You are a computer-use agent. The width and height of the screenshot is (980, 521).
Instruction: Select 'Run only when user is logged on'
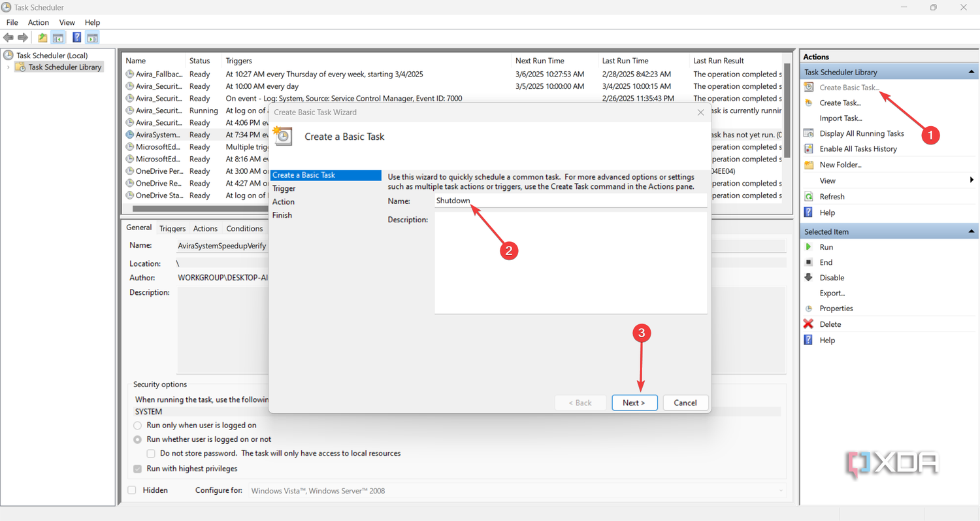click(138, 426)
